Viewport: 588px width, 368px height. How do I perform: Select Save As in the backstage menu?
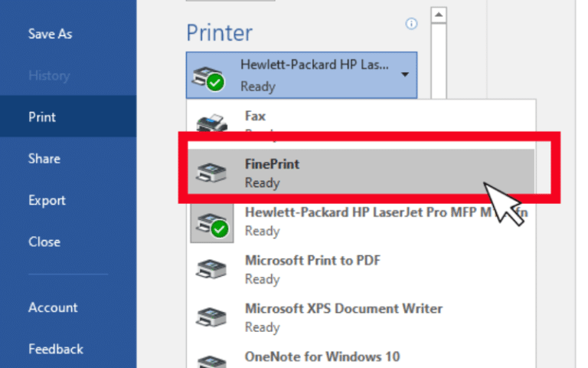51,34
